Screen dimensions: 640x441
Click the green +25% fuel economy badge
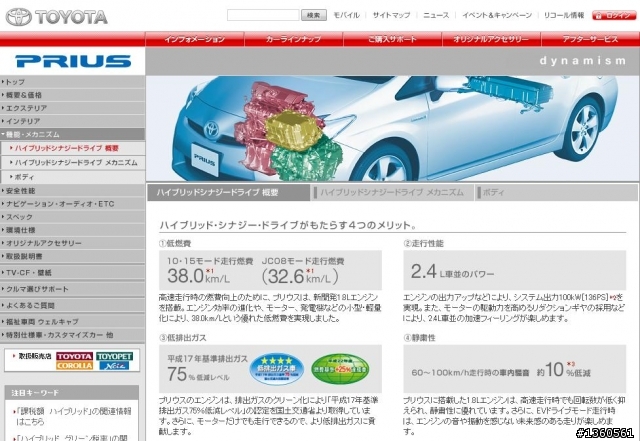click(340, 369)
